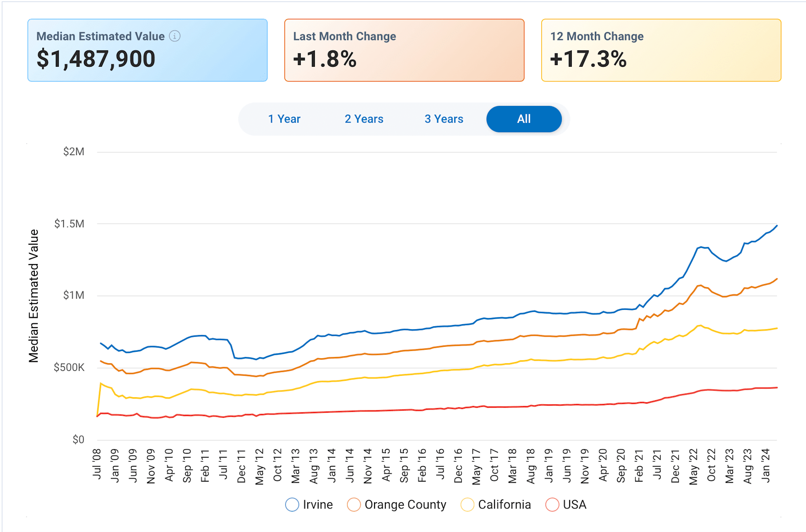Click the Orange County legend label
The width and height of the screenshot is (806, 532).
pos(405,505)
